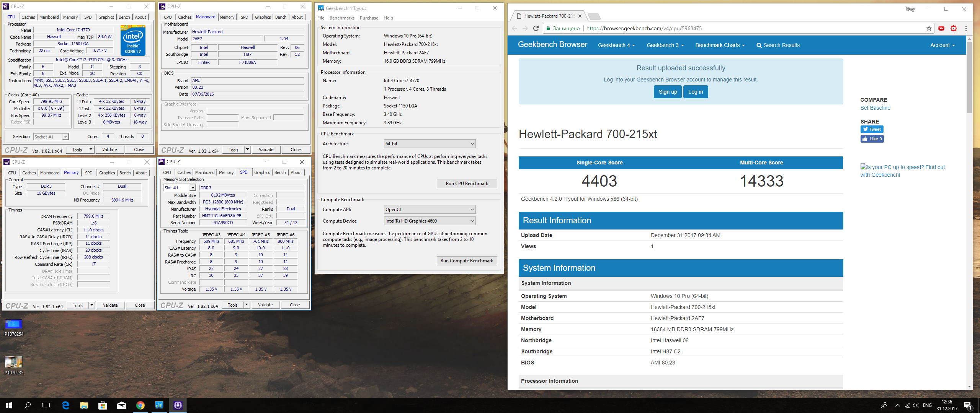Open the Purchase menu in Geekbench
The height and width of the screenshot is (413, 980).
click(x=369, y=18)
